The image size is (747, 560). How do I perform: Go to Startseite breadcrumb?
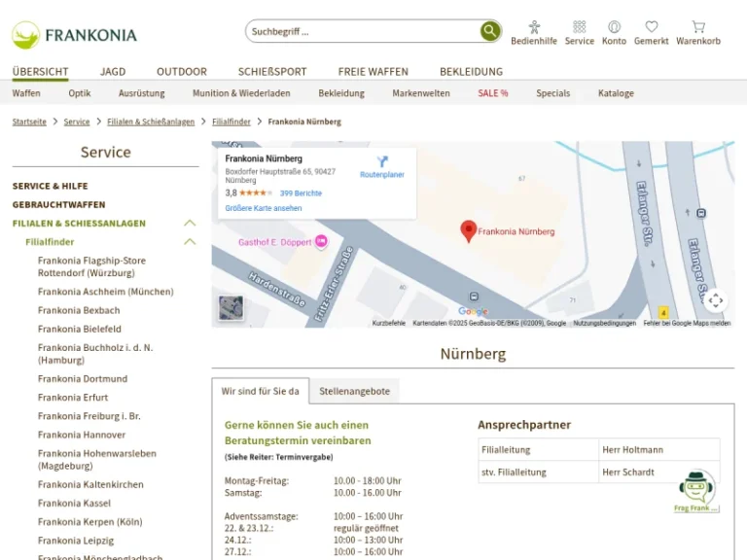[x=29, y=122]
